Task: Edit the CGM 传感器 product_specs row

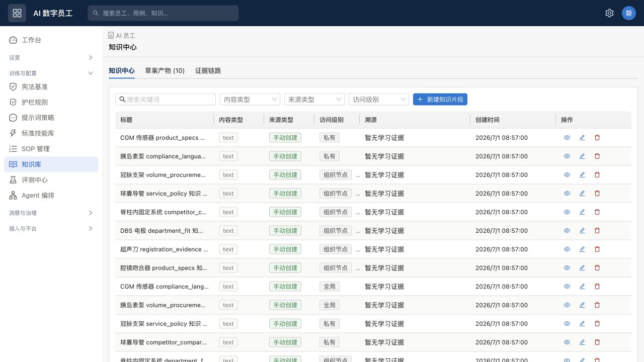Action: coord(582,138)
